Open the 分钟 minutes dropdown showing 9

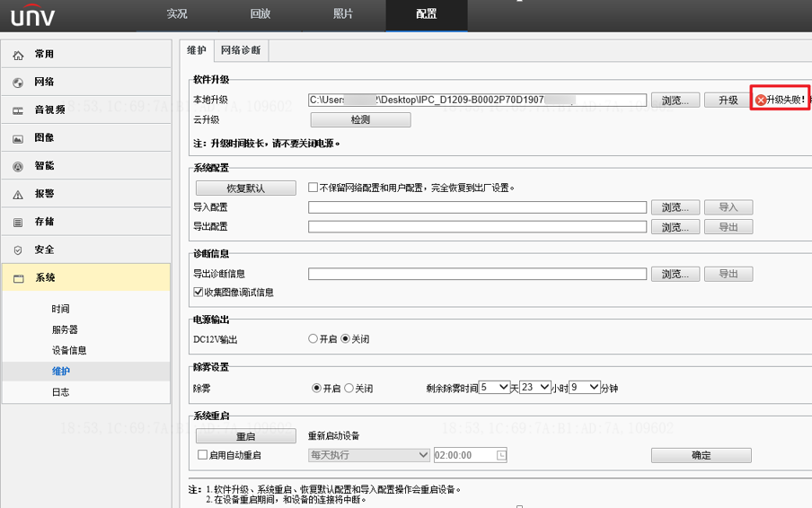(x=585, y=388)
